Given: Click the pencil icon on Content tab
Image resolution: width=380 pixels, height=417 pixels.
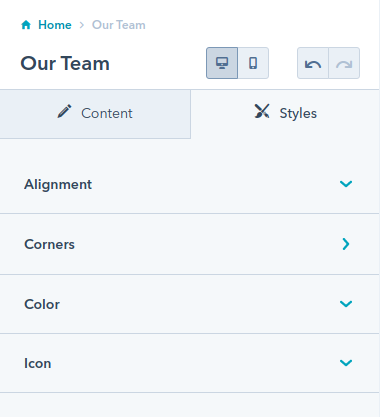Looking at the screenshot, I should (x=64, y=111).
